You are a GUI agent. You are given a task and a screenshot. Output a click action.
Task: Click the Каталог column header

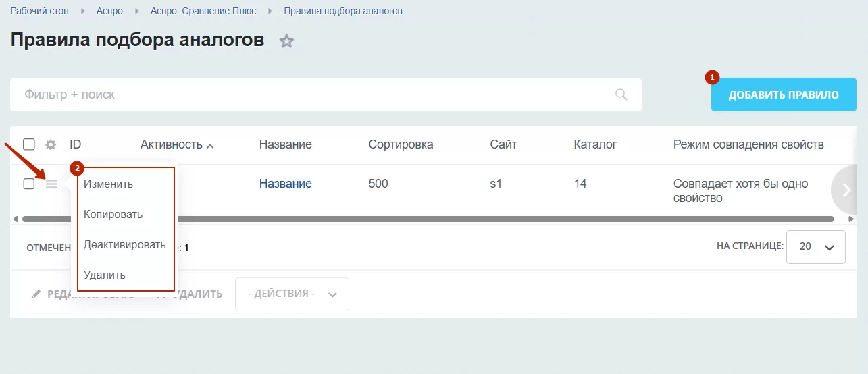[x=595, y=144]
